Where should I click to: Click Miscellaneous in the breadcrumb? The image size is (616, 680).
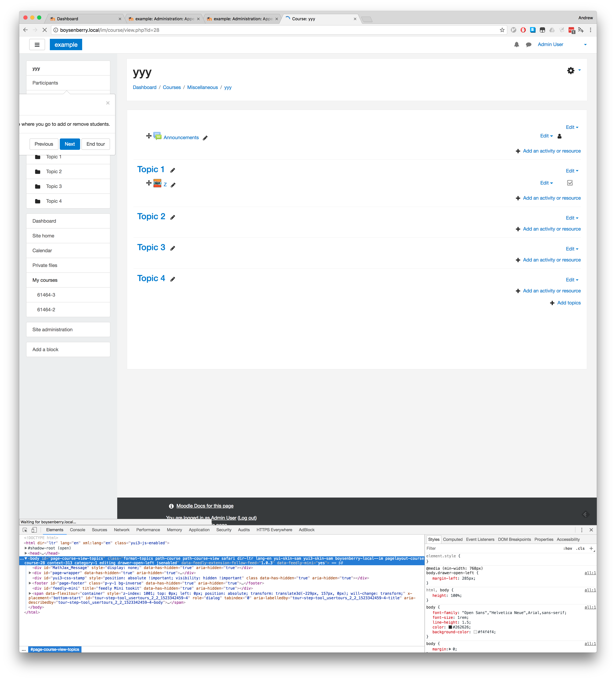203,87
